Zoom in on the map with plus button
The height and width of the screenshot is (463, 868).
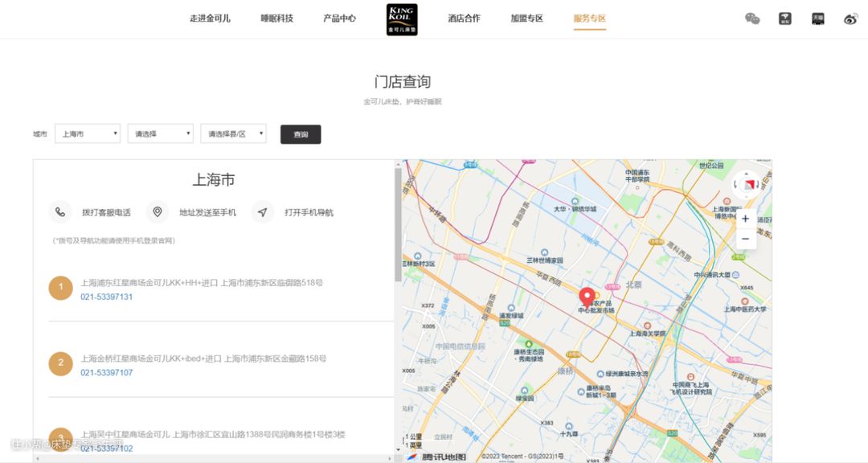pos(745,219)
